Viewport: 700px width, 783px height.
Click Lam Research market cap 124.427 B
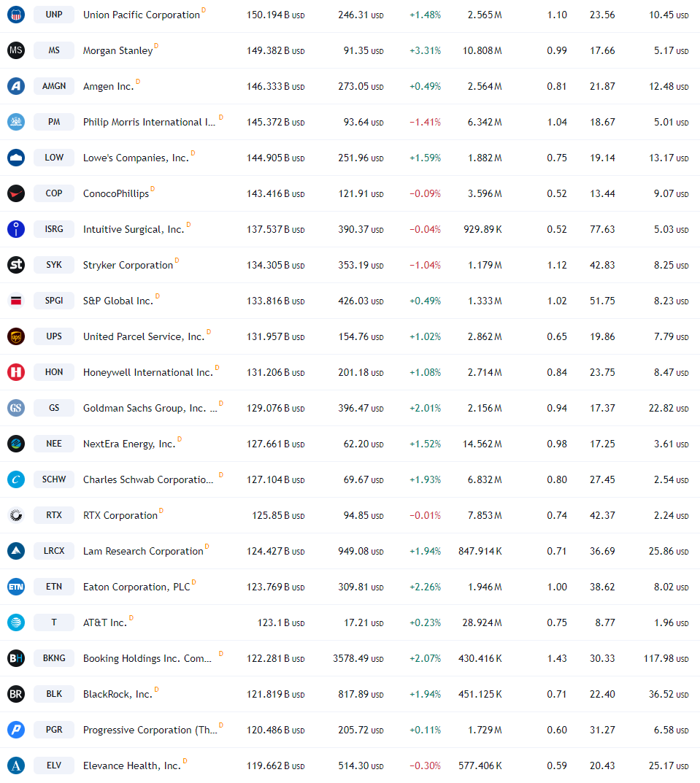point(275,551)
